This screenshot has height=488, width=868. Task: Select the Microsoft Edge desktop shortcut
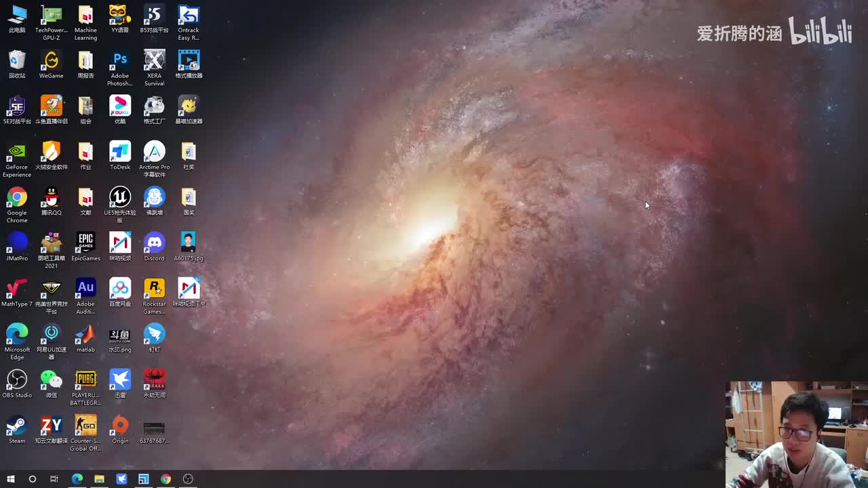click(x=17, y=342)
